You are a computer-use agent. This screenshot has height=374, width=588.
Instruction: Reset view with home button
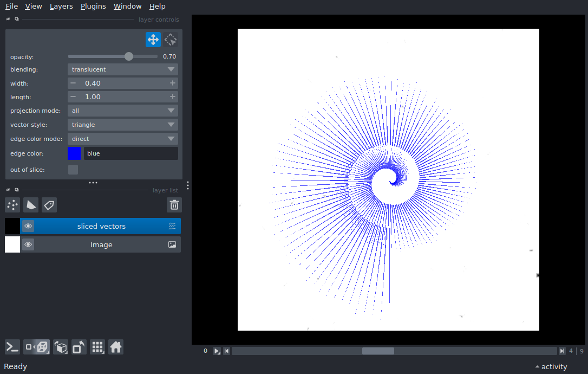[x=116, y=347]
